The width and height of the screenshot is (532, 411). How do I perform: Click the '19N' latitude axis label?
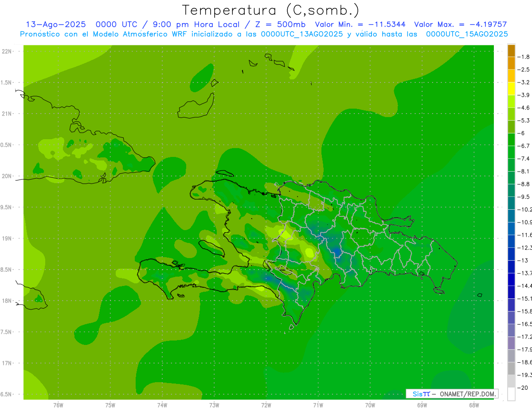pos(6,239)
